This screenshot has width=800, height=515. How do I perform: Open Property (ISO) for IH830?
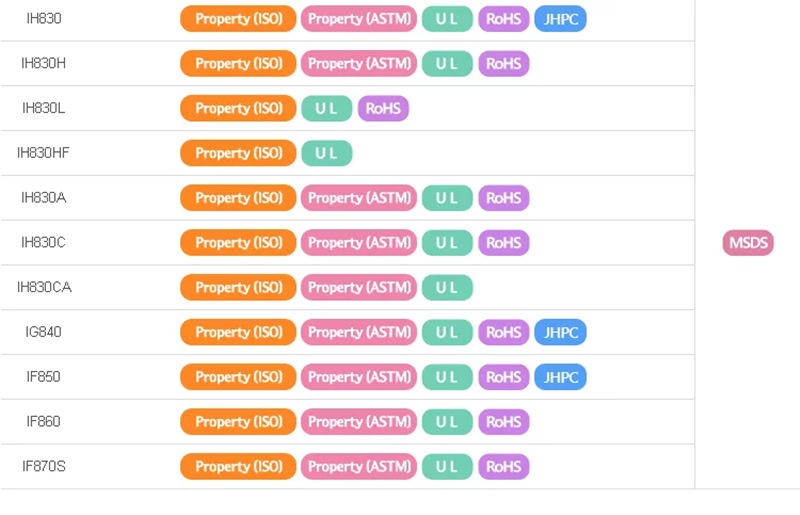[x=238, y=19]
